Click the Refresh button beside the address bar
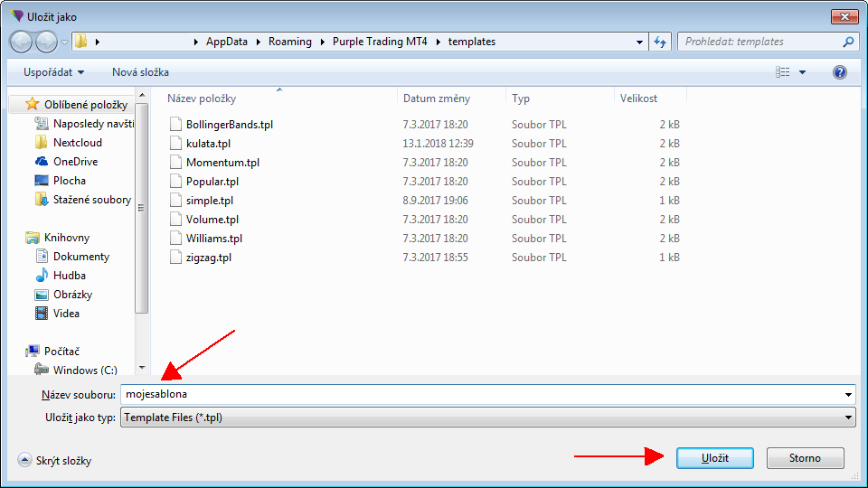This screenshot has height=488, width=868. coord(660,42)
